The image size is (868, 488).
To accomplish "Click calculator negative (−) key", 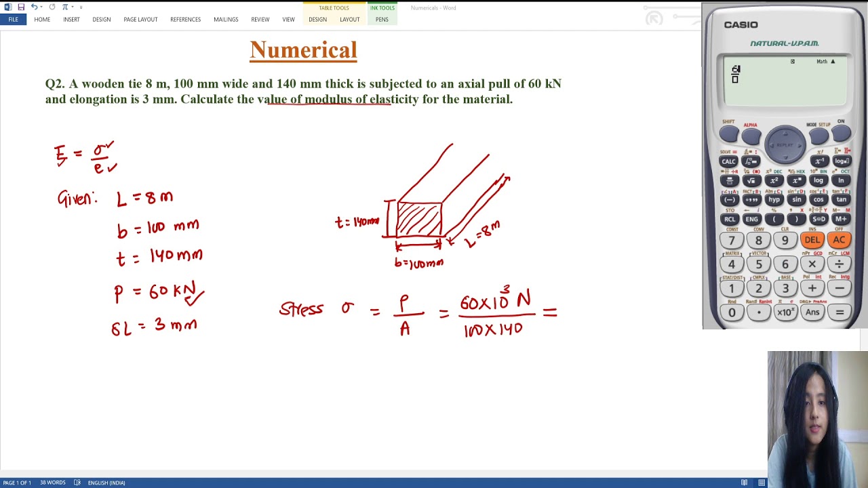I will tap(729, 200).
